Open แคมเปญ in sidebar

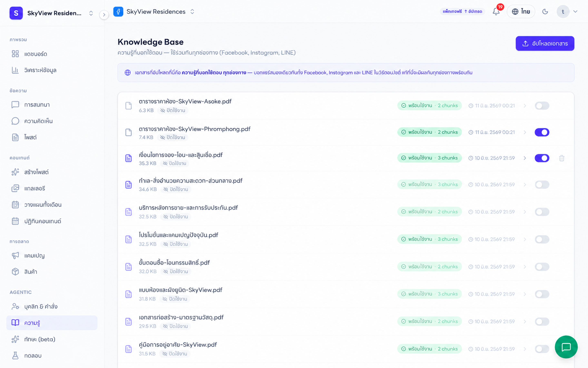tap(52, 255)
